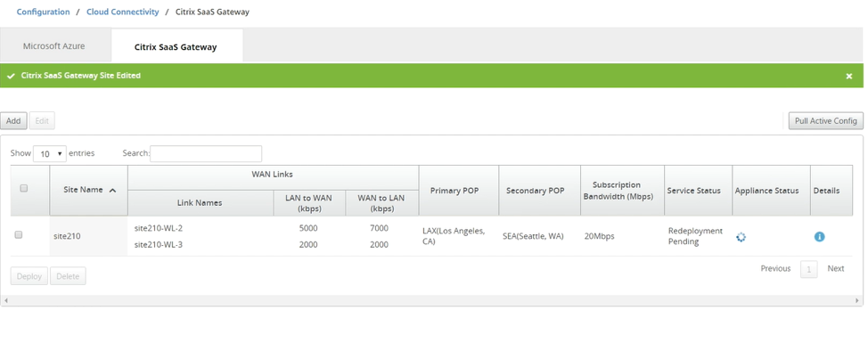The image size is (868, 343).
Task: Select all sites with the header checkbox
Action: point(24,188)
